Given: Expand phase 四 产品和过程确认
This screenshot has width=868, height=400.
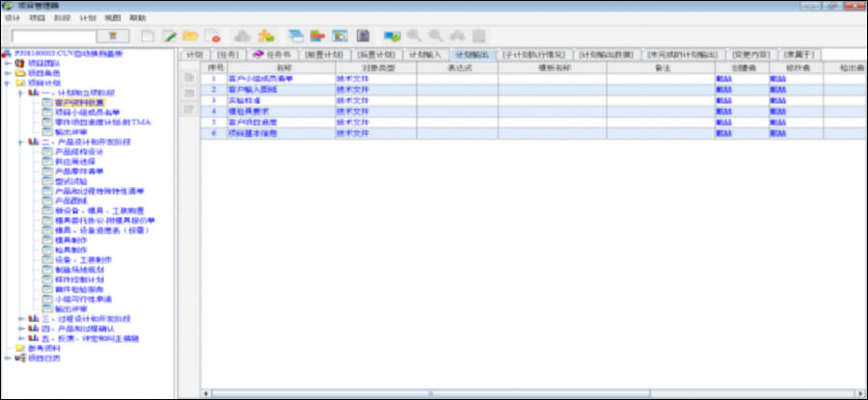Looking at the screenshot, I should (20, 329).
